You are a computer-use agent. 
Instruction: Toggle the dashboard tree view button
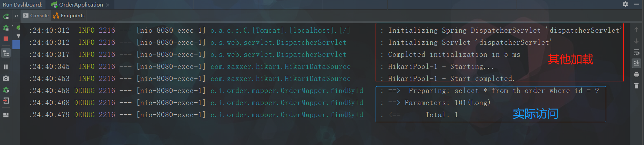[6, 53]
